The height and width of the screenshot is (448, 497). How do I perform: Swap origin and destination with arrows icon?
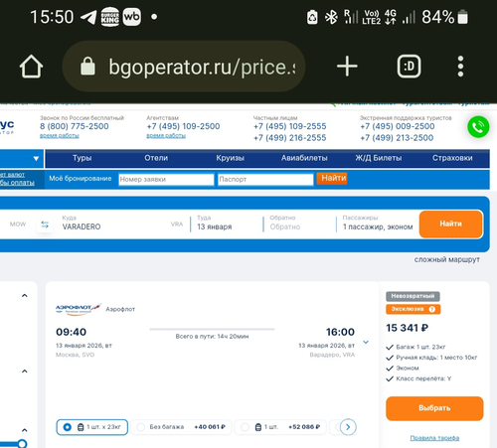tap(45, 224)
